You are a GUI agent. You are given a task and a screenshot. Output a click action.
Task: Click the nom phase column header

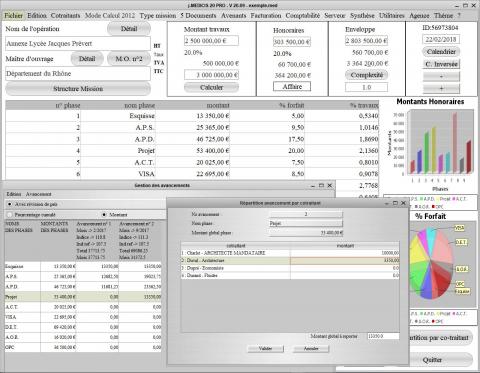tap(118, 105)
